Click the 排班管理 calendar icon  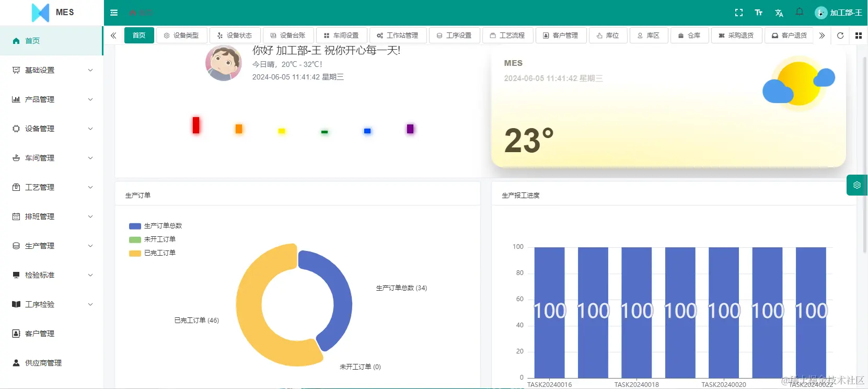(x=16, y=216)
